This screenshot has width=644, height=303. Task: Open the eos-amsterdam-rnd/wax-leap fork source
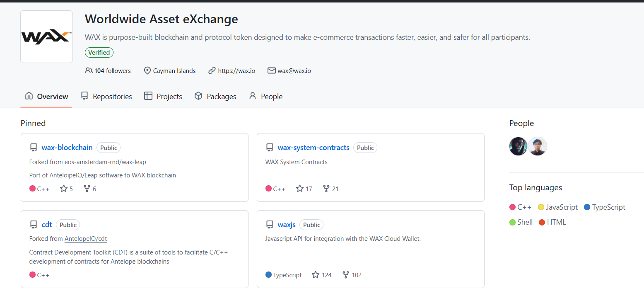pyautogui.click(x=105, y=162)
